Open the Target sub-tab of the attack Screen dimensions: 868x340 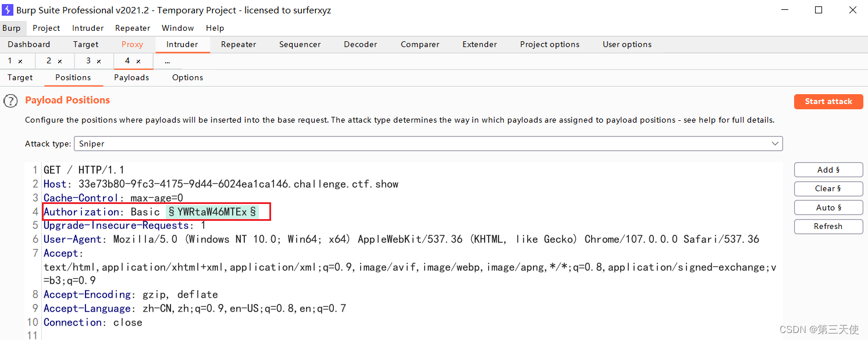[20, 77]
